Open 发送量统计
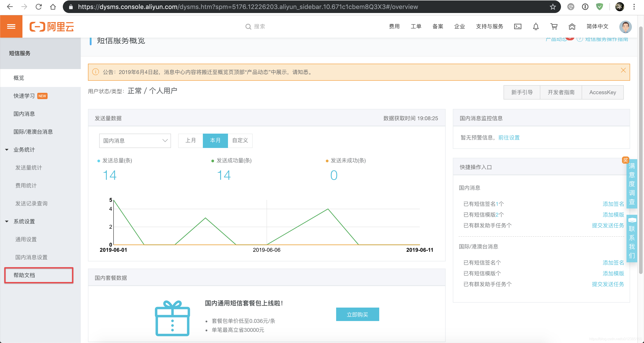Image resolution: width=644 pixels, height=343 pixels. click(40, 168)
